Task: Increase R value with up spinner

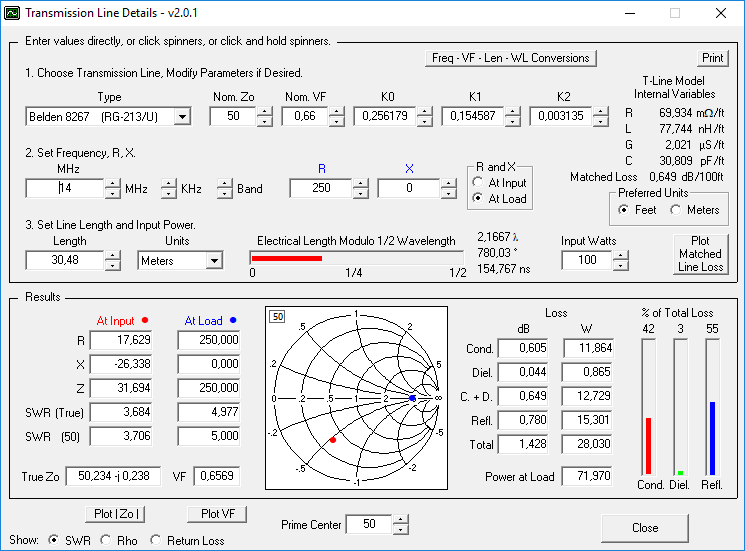Action: coord(361,184)
